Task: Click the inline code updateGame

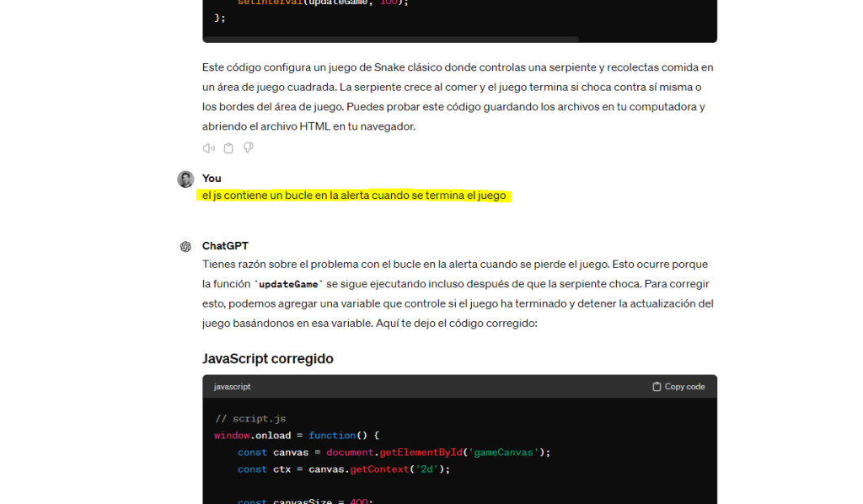Action: [x=289, y=284]
